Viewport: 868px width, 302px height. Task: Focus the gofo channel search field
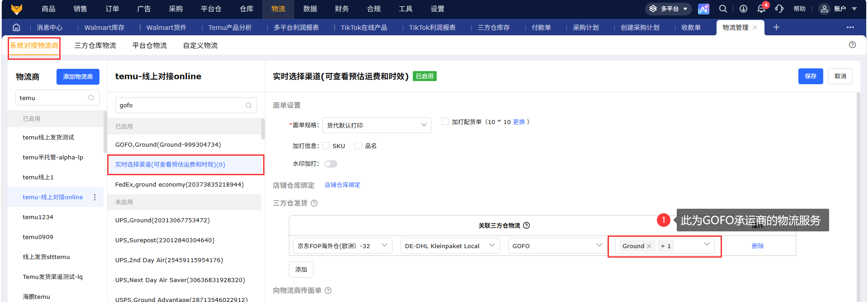[x=186, y=105]
